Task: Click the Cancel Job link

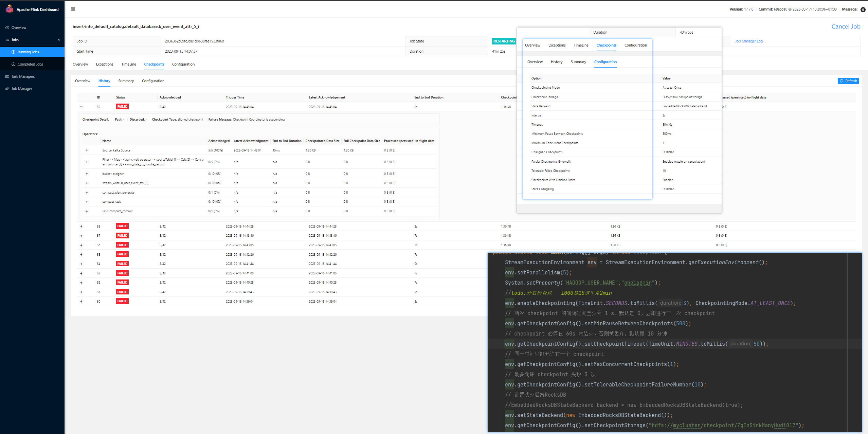Action: pyautogui.click(x=846, y=26)
